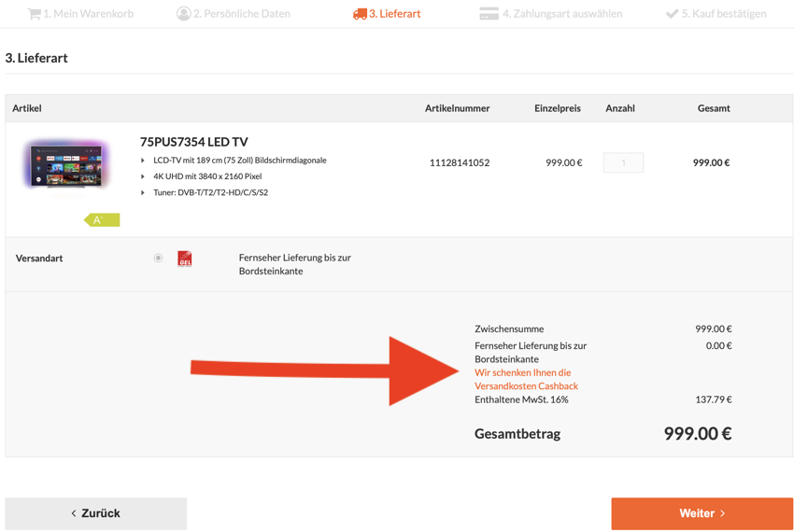Open step 4 Zahlungsart auswählen
Image resolution: width=794 pixels, height=532 pixels.
[561, 14]
